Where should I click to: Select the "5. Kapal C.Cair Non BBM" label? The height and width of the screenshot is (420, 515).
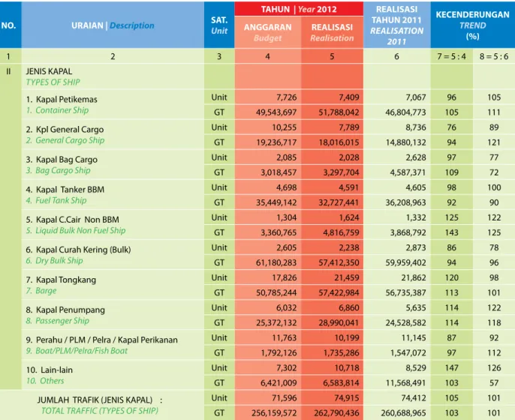[x=73, y=220]
